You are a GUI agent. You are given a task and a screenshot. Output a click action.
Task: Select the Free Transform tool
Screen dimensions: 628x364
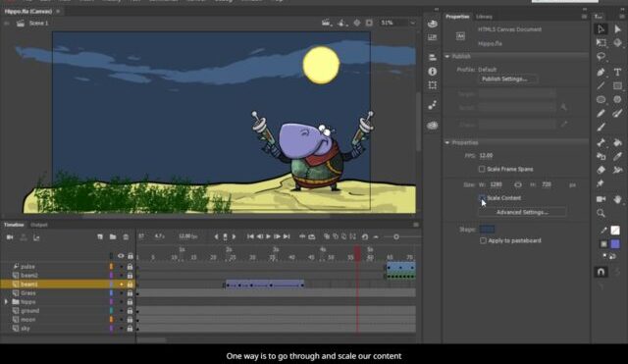coord(601,42)
